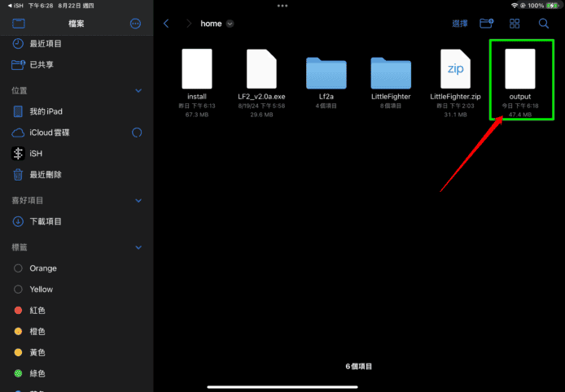The image size is (565, 392).
Task: Go back with the left chevron
Action: [x=167, y=24]
